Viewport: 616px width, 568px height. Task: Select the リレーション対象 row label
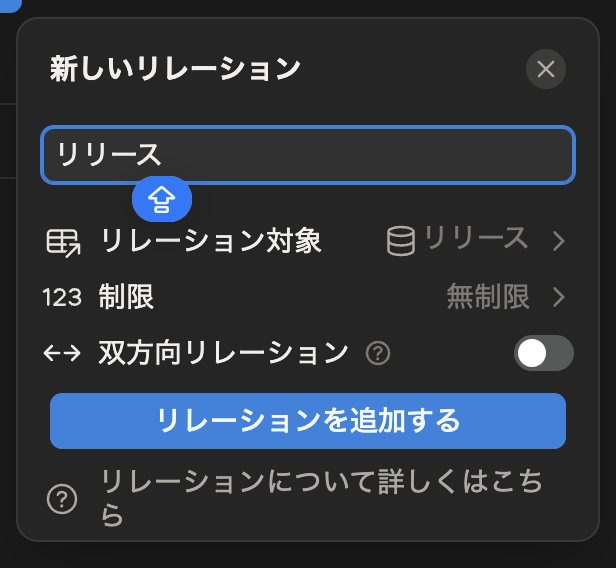[210, 241]
